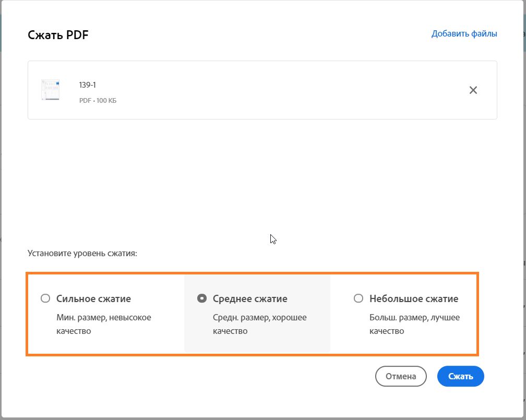Select the Сильное сжатие radio circle
The height and width of the screenshot is (420, 526).
tap(45, 298)
